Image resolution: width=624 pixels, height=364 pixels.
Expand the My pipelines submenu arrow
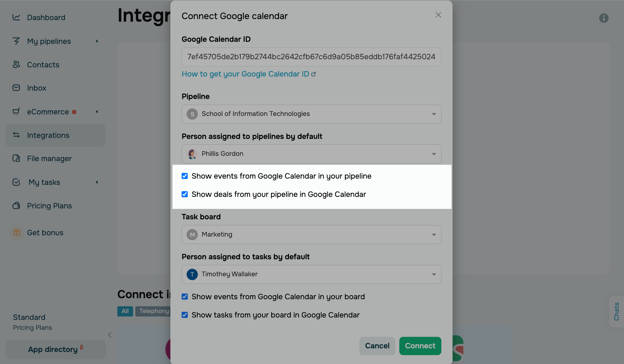tap(97, 41)
